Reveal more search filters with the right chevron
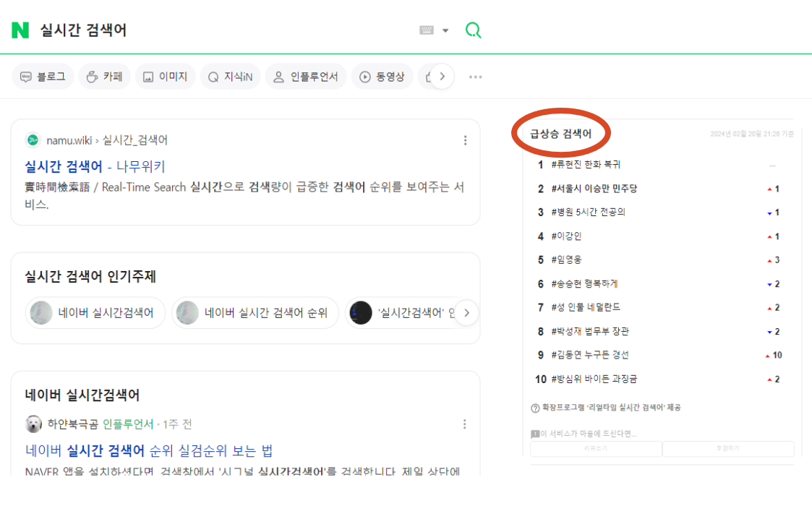The image size is (812, 506). 442,76
